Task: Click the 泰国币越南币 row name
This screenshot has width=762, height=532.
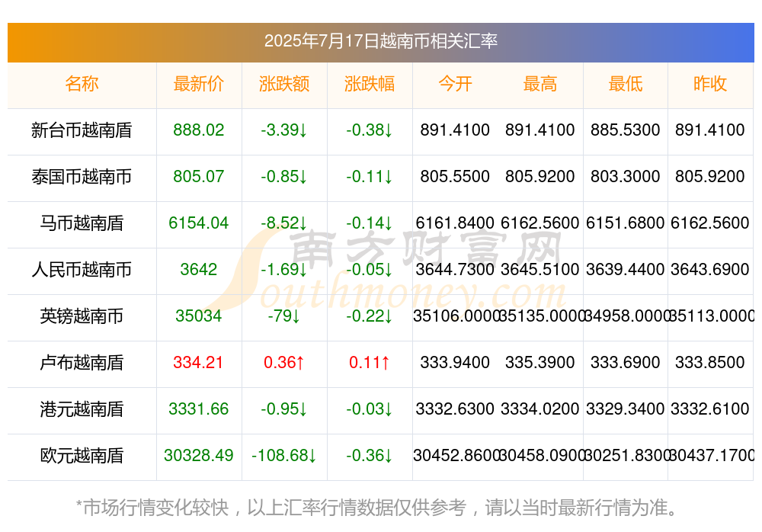Action: 82,177
